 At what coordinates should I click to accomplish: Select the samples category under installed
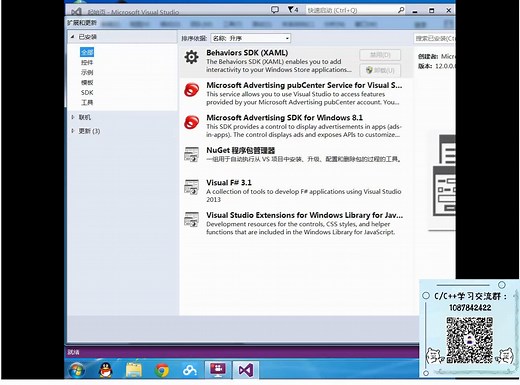tap(87, 72)
